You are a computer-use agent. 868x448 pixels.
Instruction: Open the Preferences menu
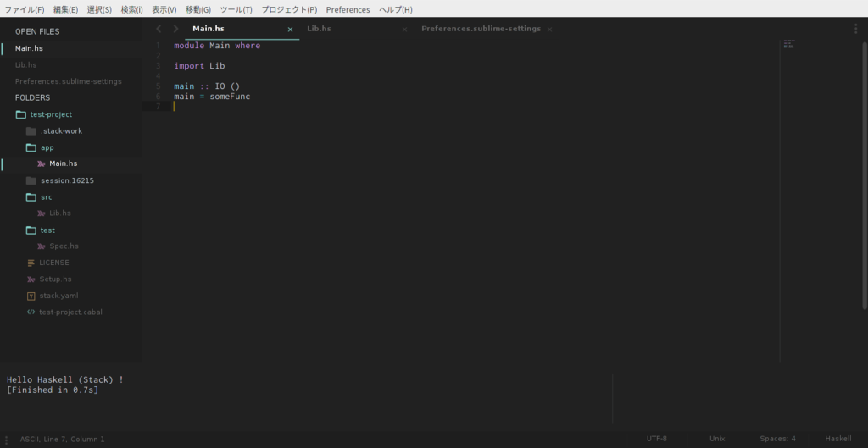(348, 10)
